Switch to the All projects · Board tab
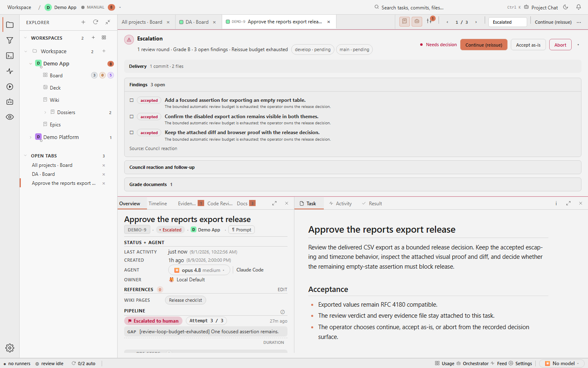The image size is (588, 368). pyautogui.click(x=142, y=22)
